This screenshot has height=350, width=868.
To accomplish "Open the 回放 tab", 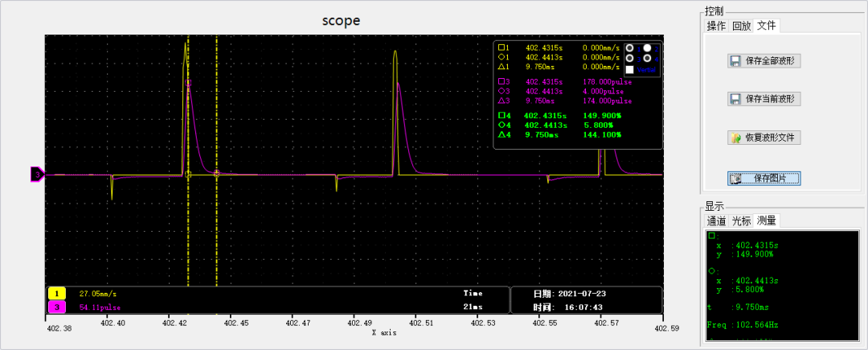I will pyautogui.click(x=741, y=26).
